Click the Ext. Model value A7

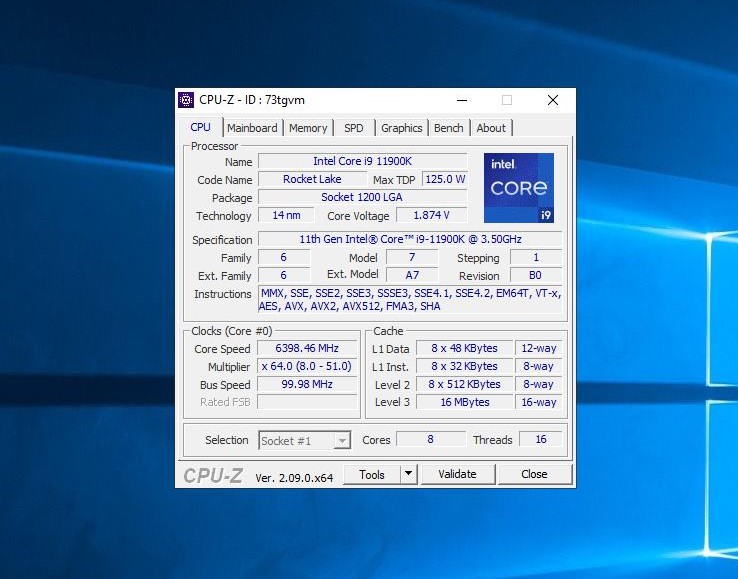point(412,275)
